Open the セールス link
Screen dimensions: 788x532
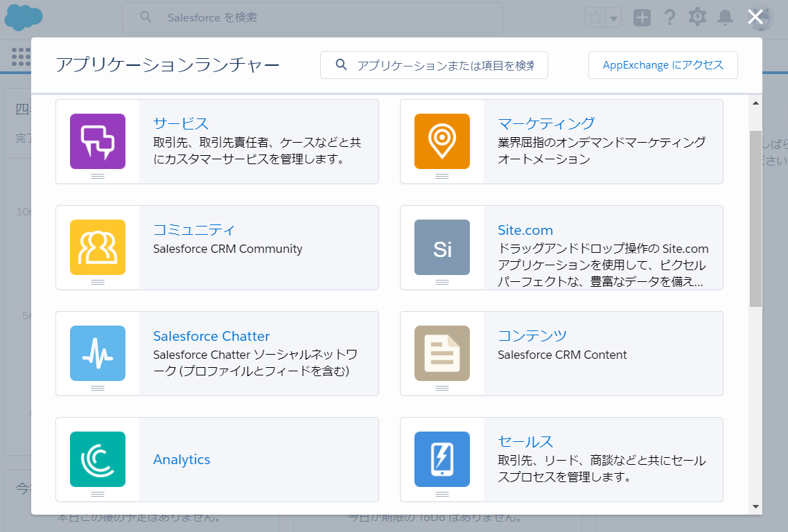pos(525,442)
